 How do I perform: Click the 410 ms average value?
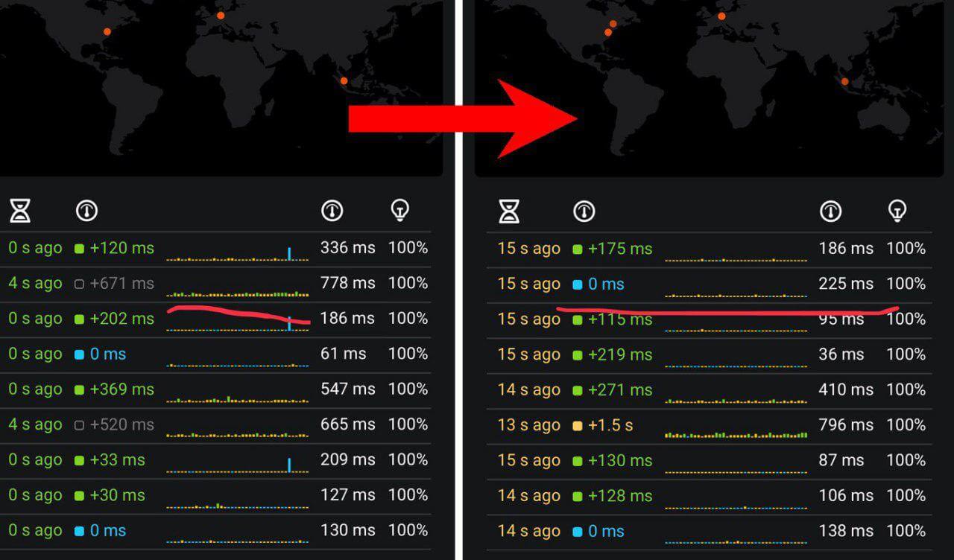pyautogui.click(x=845, y=389)
